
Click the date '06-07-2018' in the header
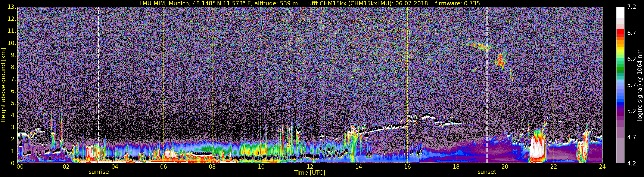[412, 3]
